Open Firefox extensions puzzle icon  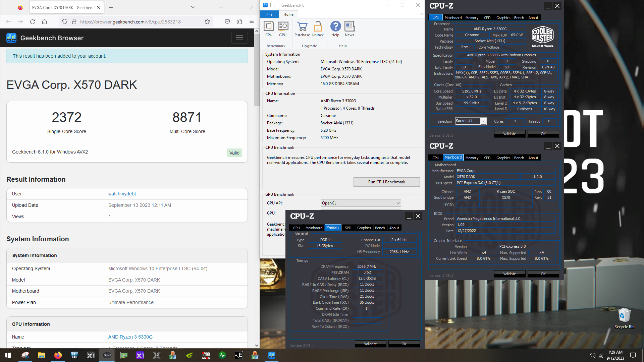click(x=239, y=22)
